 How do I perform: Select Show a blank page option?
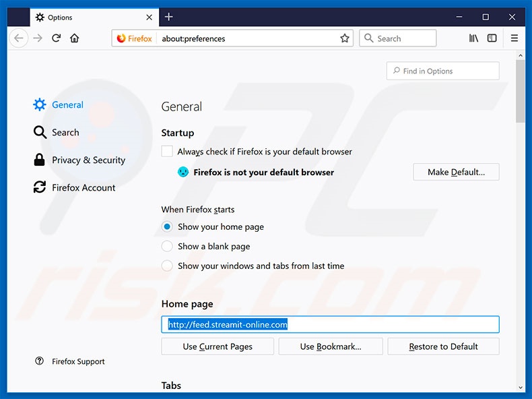click(x=167, y=247)
